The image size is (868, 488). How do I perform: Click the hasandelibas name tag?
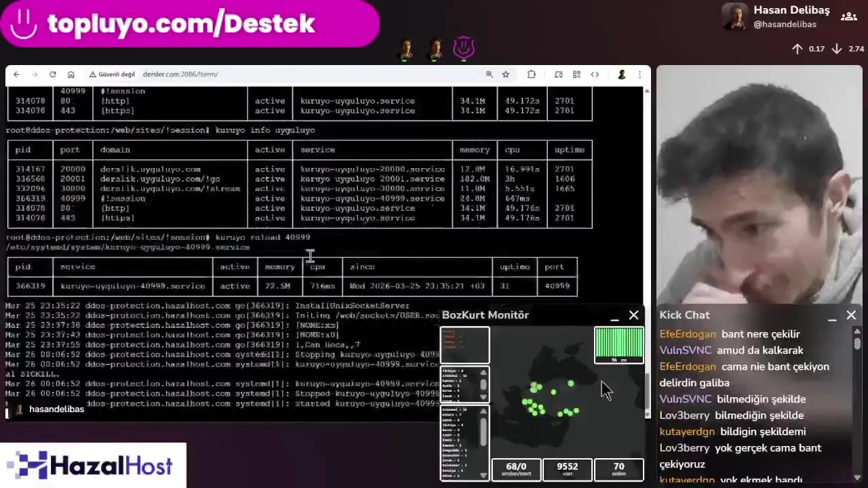click(x=50, y=409)
